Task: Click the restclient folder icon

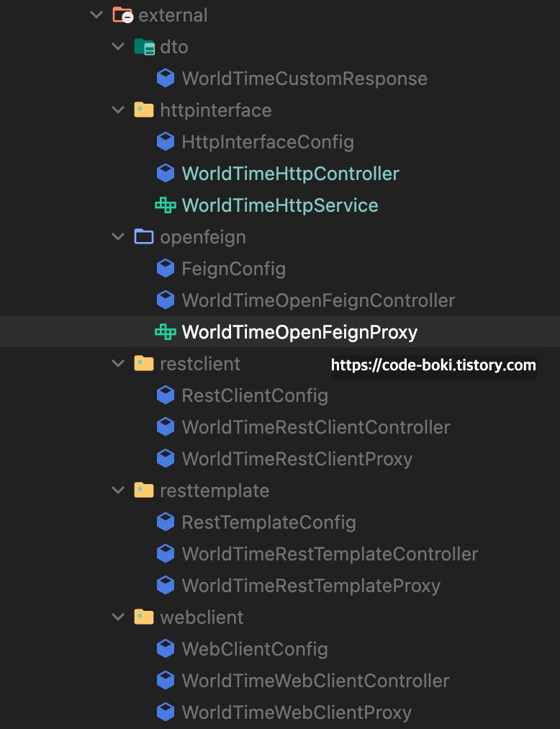Action: tap(144, 363)
